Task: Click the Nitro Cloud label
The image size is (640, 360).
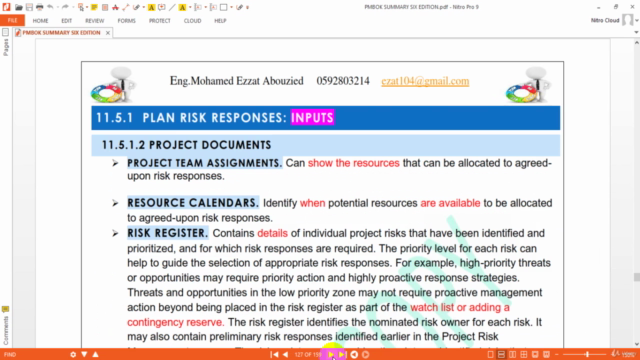Action: pyautogui.click(x=605, y=20)
